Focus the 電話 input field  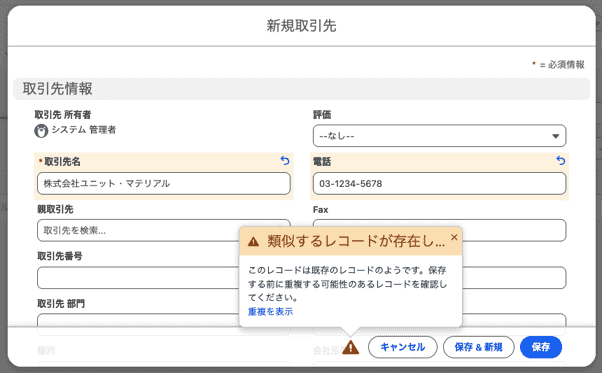(439, 183)
